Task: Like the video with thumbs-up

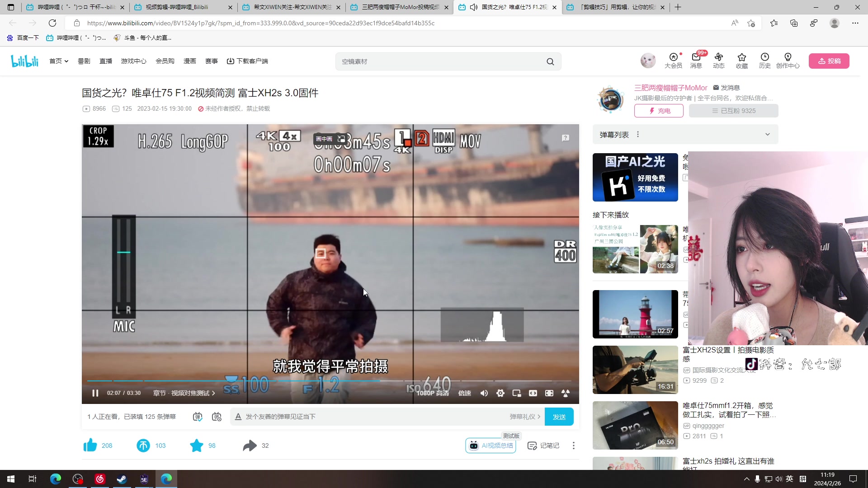Action: coord(90,446)
